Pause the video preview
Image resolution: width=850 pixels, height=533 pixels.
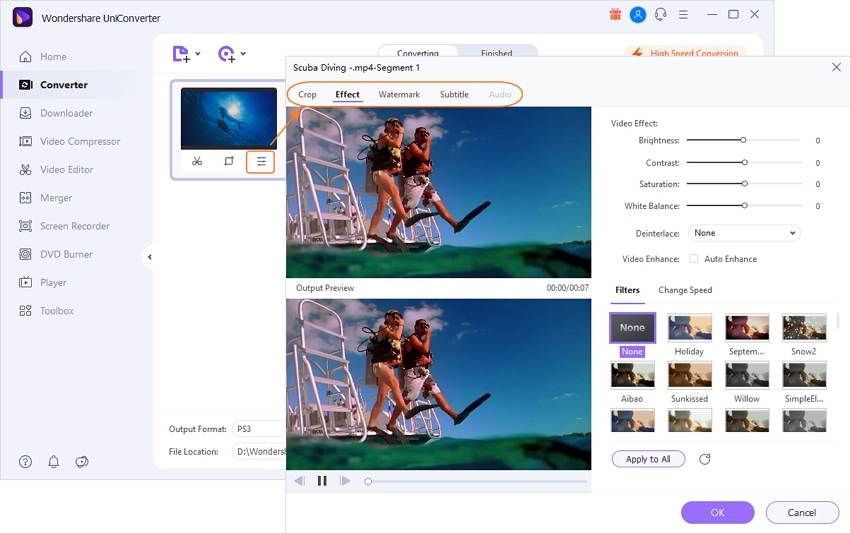tap(322, 481)
